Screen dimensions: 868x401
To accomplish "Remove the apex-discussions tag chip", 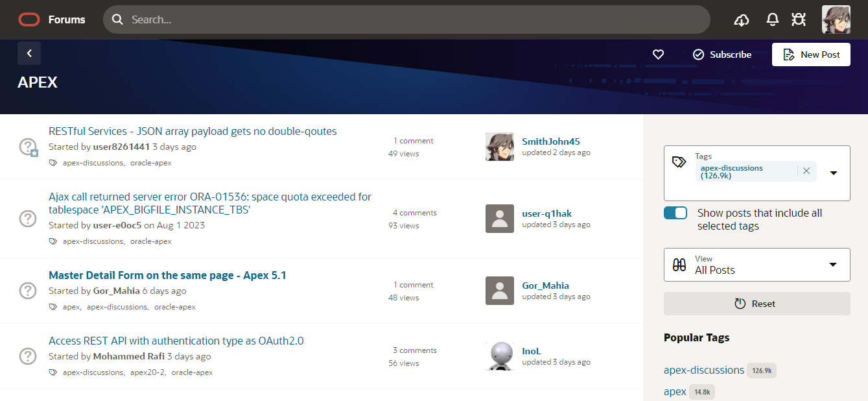I will (x=806, y=171).
